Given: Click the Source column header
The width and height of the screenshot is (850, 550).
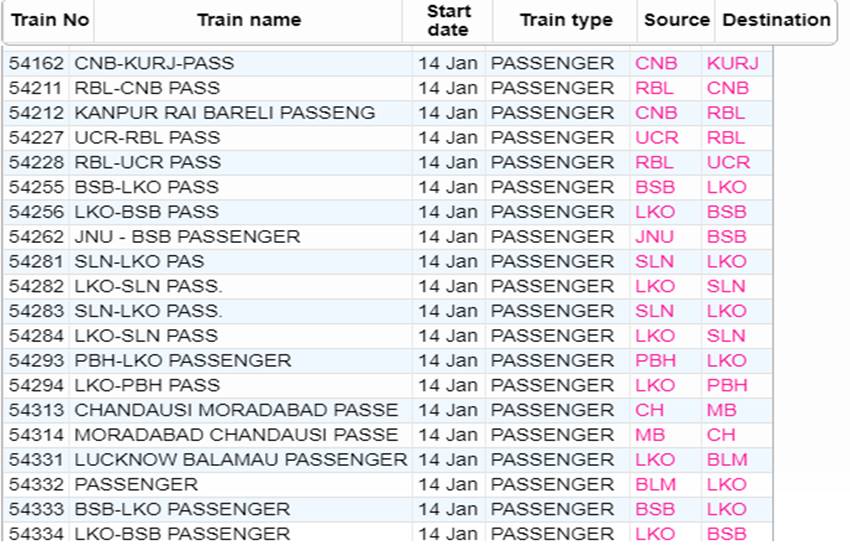Looking at the screenshot, I should tap(677, 21).
